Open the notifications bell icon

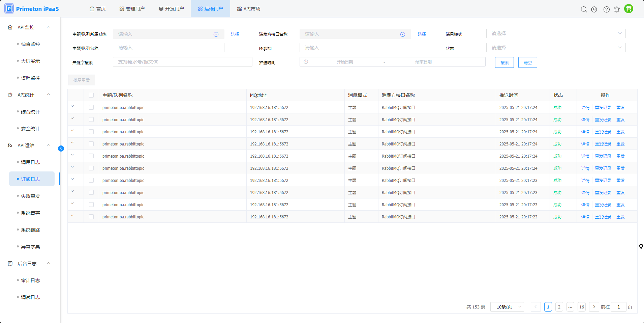(x=617, y=9)
